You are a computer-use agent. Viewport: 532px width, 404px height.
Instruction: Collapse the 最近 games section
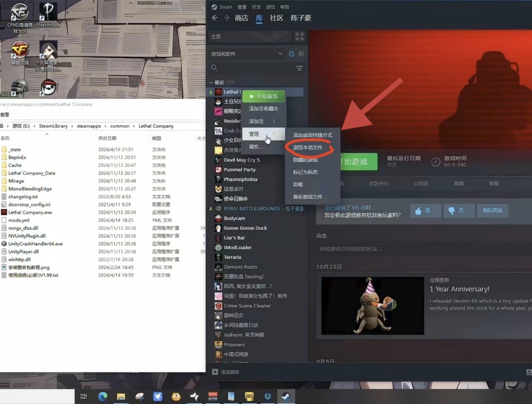click(x=211, y=83)
